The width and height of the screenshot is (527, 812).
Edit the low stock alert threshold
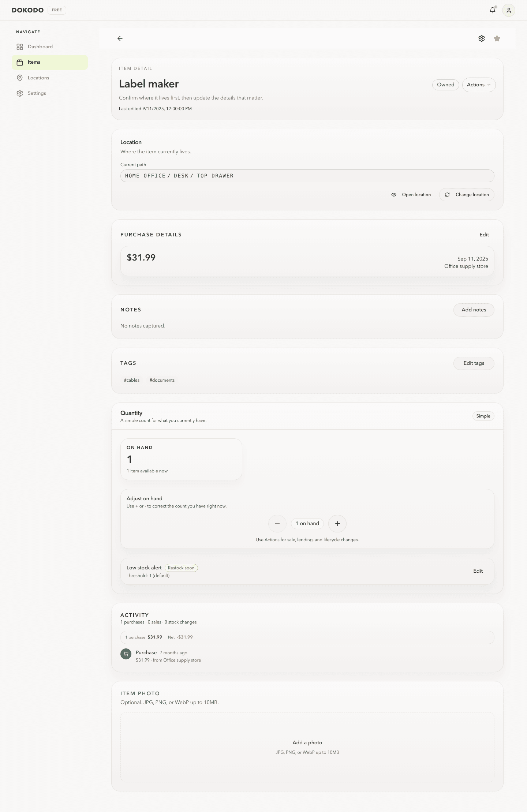pos(478,571)
